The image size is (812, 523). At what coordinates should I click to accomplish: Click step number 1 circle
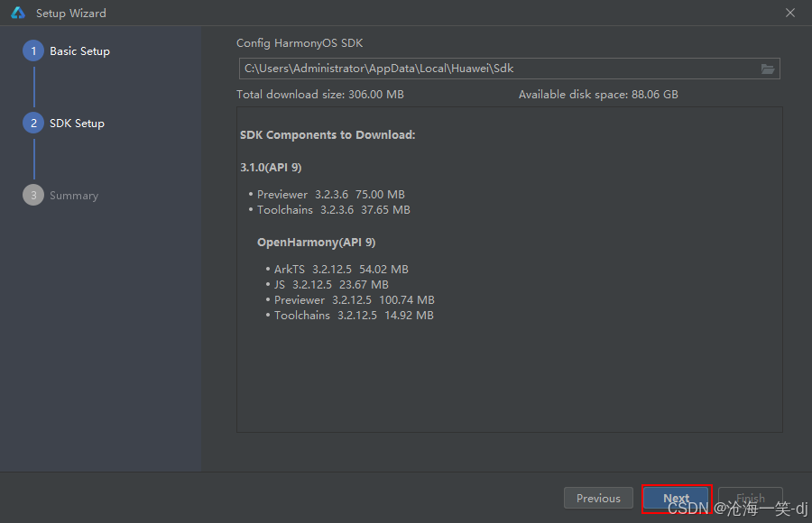pos(33,50)
